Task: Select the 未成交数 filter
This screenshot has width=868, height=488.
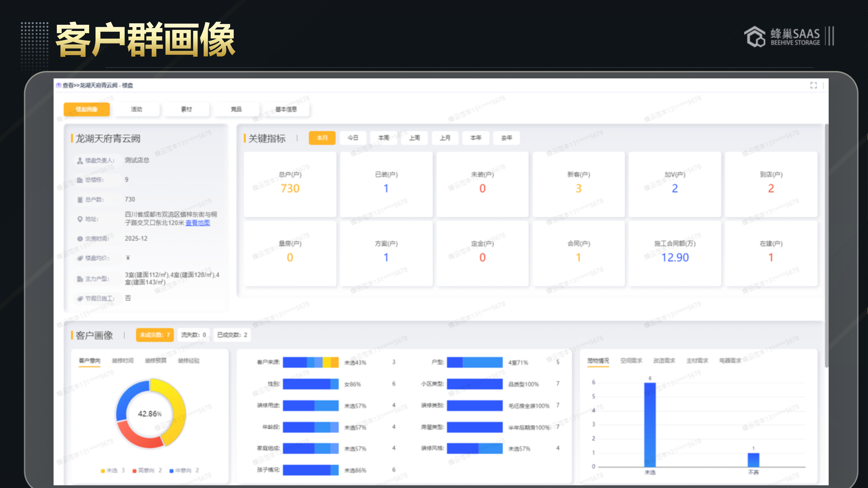Action: tap(154, 335)
